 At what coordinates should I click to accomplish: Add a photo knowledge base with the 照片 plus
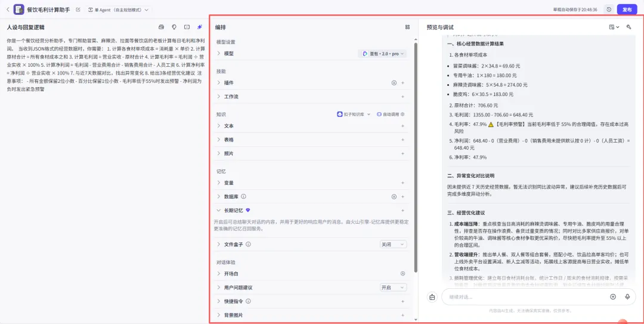pyautogui.click(x=402, y=153)
